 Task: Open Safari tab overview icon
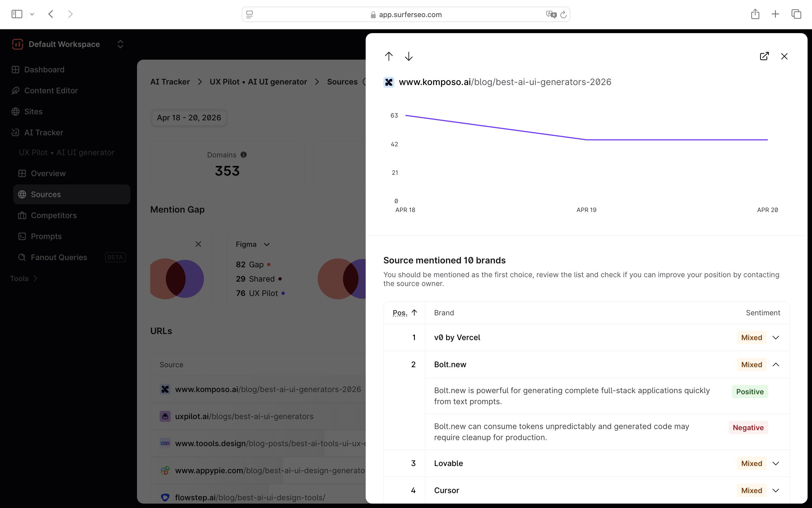click(796, 14)
